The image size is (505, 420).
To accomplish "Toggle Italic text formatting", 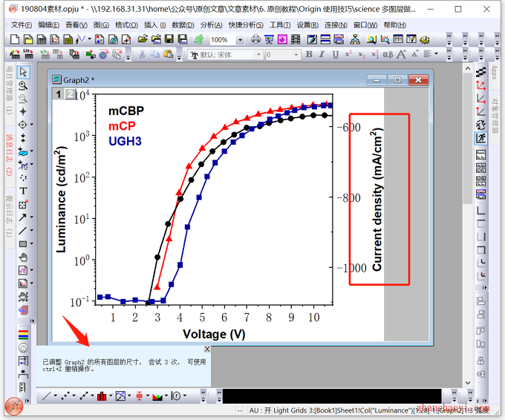I will (322, 54).
